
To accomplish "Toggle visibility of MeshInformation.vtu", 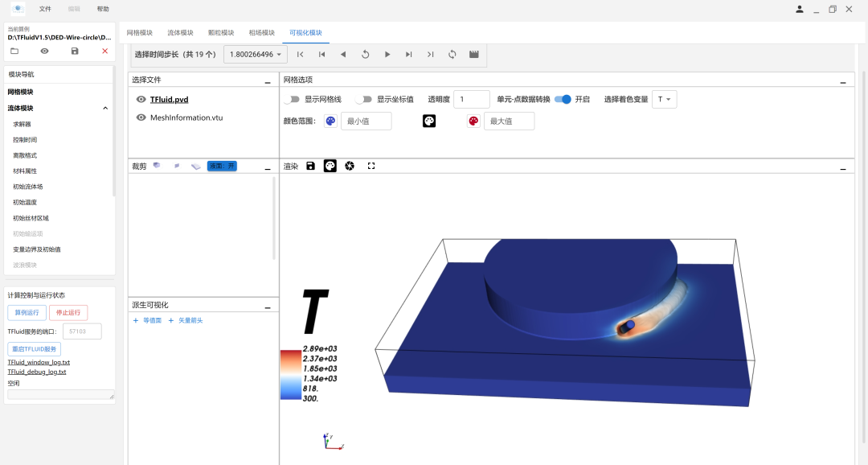I will point(141,117).
